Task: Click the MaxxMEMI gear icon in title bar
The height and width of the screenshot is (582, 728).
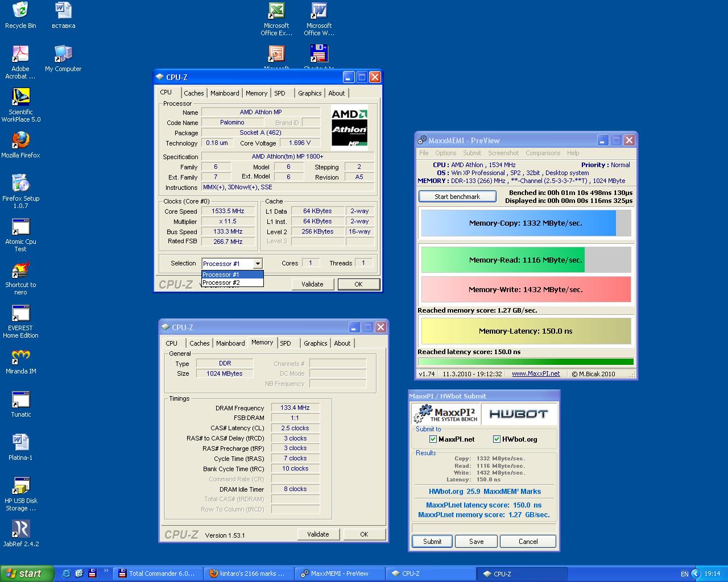Action: click(422, 140)
